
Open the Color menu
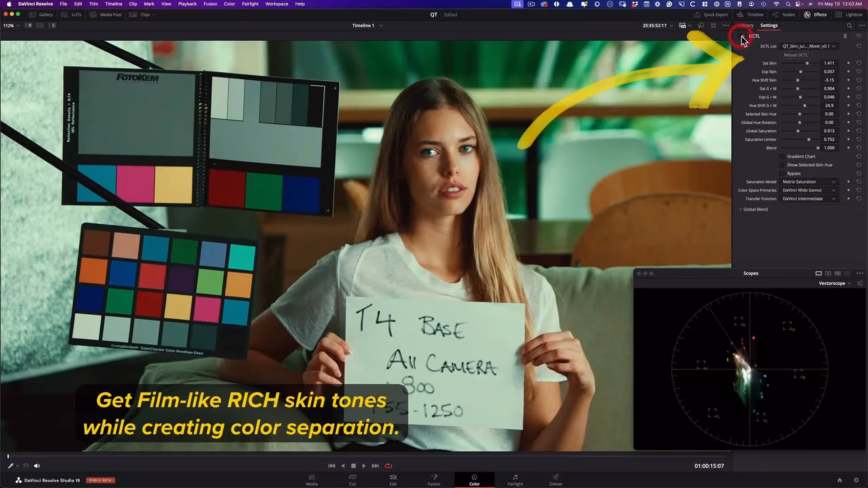pyautogui.click(x=229, y=4)
